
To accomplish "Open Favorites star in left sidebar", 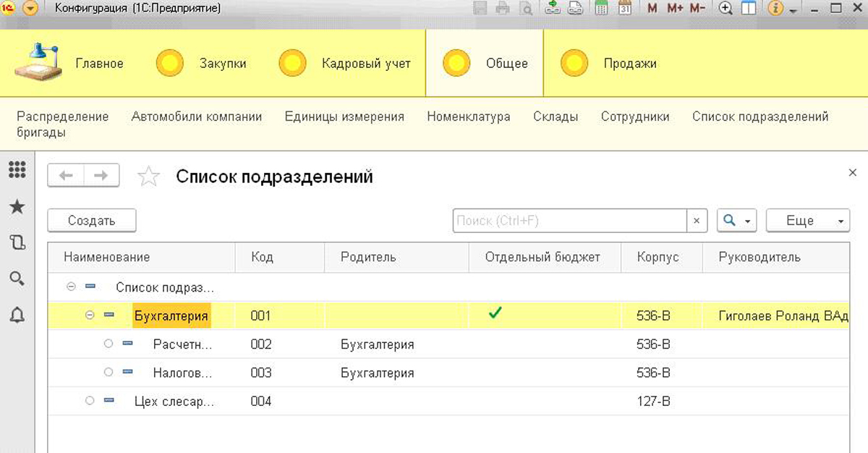I will (17, 208).
